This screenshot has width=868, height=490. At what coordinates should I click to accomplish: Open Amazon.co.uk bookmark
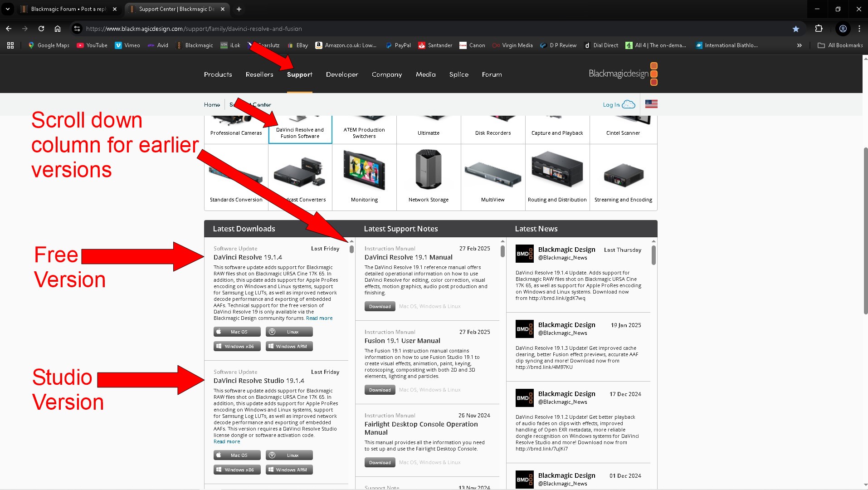click(346, 45)
